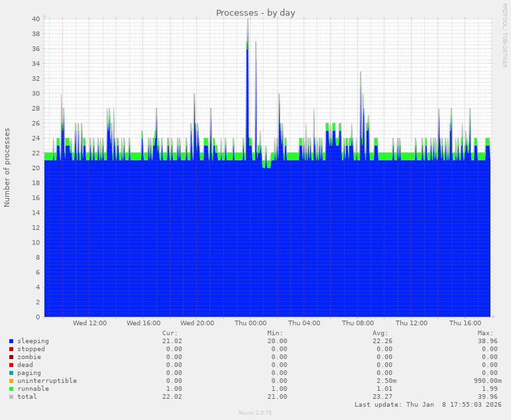Click the 'Munin 2.0.75' version footer
Screen dimensions: 511x420
[x=255, y=413]
